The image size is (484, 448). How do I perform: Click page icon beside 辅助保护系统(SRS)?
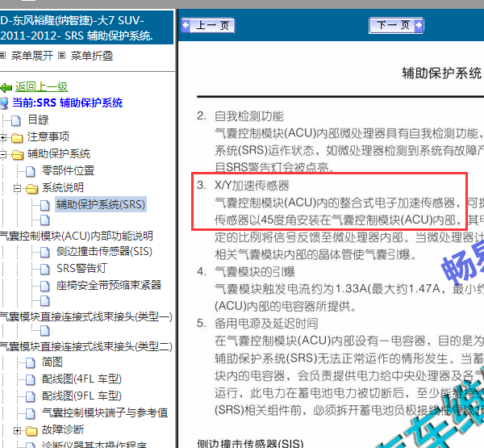44,205
